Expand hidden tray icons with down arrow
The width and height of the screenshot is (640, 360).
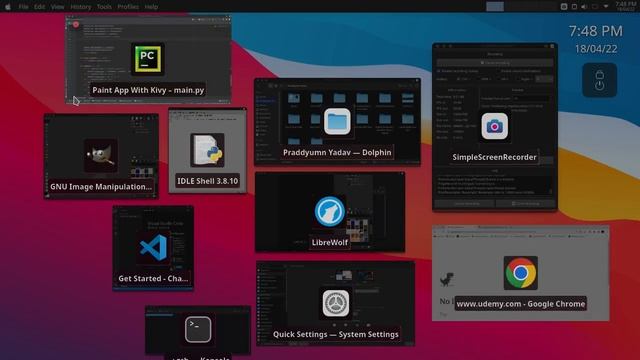606,7
